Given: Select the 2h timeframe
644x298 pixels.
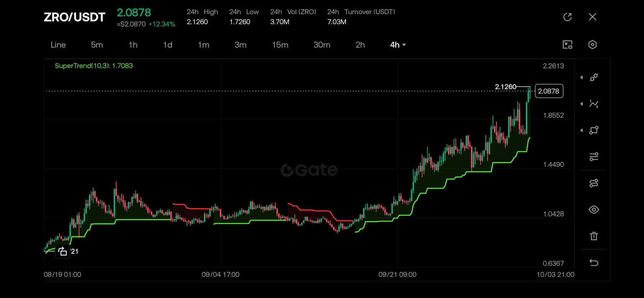Looking at the screenshot, I should 360,45.
